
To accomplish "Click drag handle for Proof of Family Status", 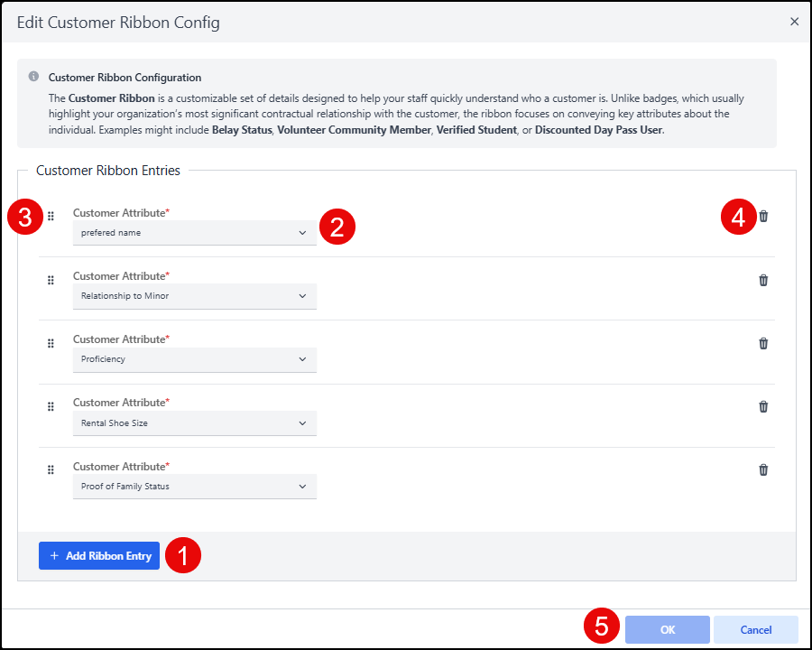I will pyautogui.click(x=51, y=469).
